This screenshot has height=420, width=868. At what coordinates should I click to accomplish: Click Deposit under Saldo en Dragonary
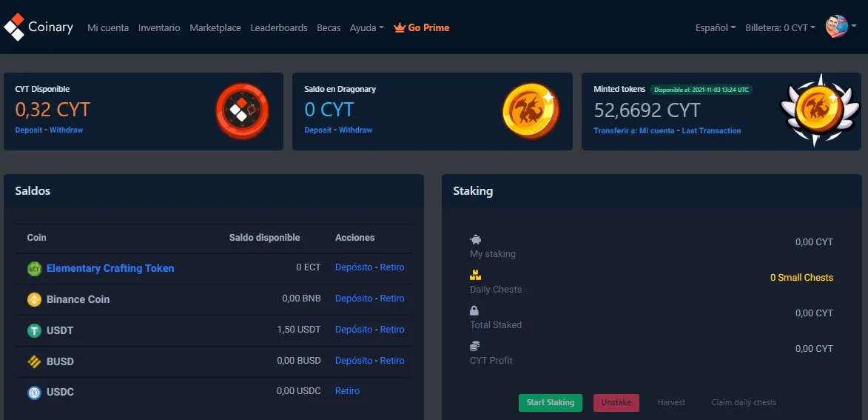[317, 130]
